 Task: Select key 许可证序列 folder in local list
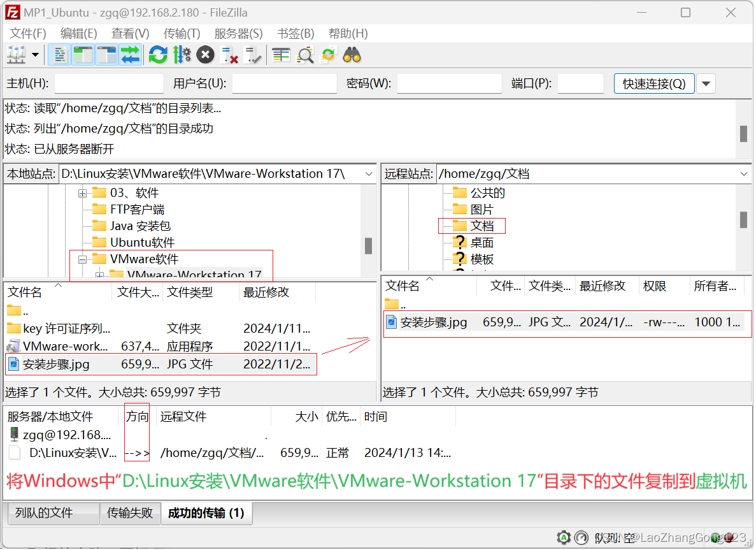pyautogui.click(x=159, y=329)
